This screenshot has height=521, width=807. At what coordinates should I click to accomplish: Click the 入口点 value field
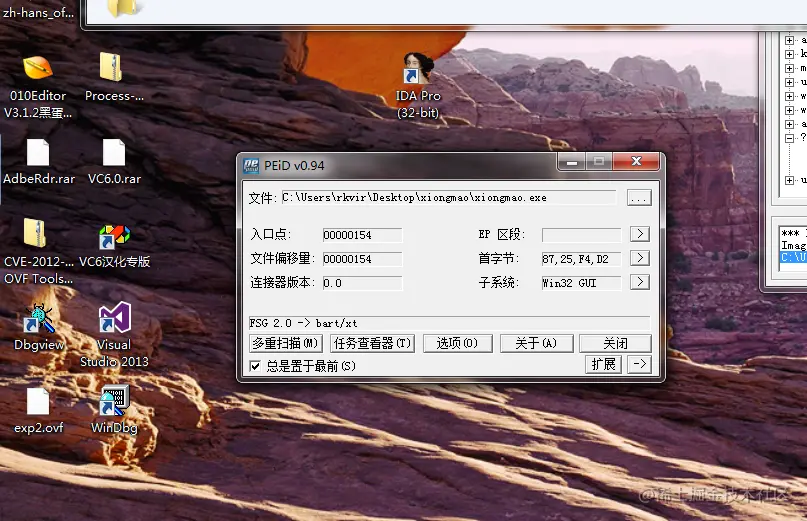362,235
